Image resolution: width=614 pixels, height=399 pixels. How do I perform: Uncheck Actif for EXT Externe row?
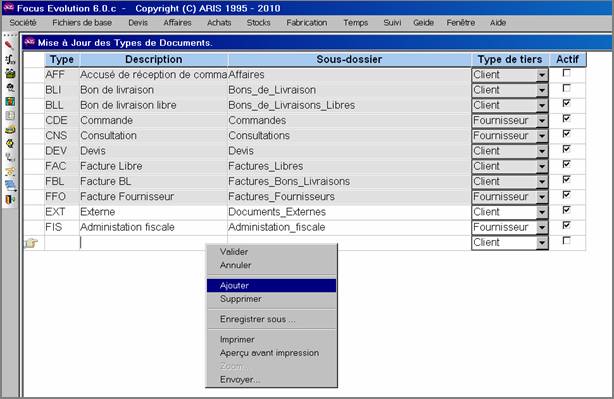coord(566,210)
